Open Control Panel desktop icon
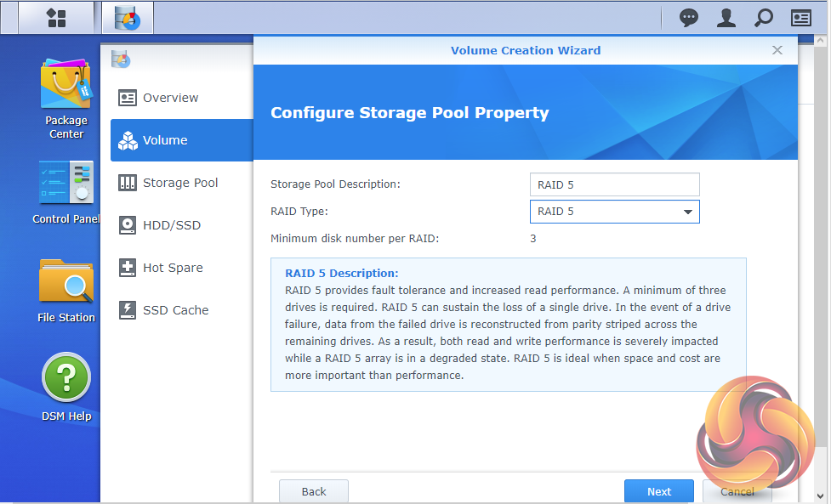The image size is (831, 504). tap(66, 191)
